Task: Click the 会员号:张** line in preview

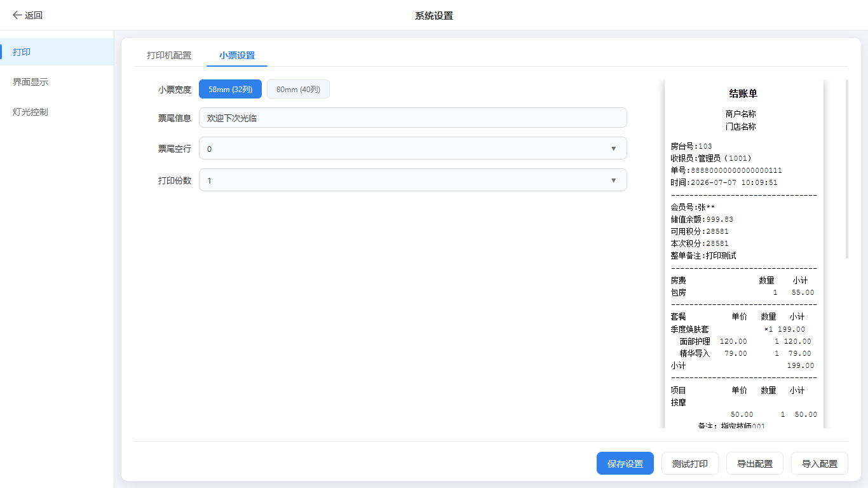Action: (x=693, y=207)
